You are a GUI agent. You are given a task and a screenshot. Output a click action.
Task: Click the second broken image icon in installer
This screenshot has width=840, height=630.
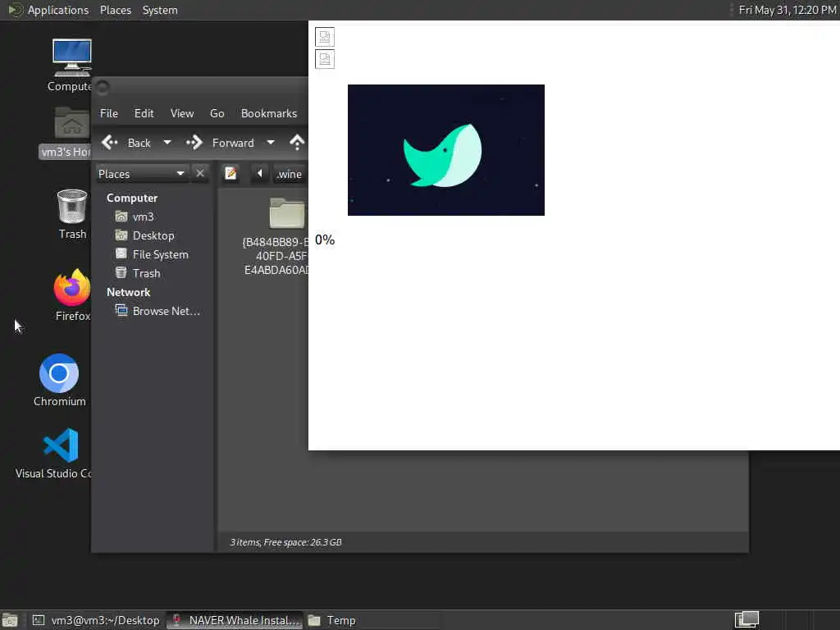[x=325, y=59]
